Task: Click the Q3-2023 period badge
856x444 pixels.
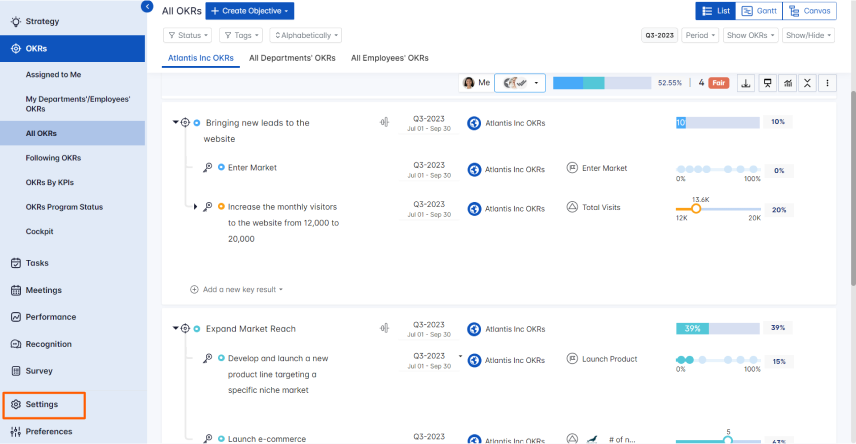Action: pyautogui.click(x=659, y=35)
